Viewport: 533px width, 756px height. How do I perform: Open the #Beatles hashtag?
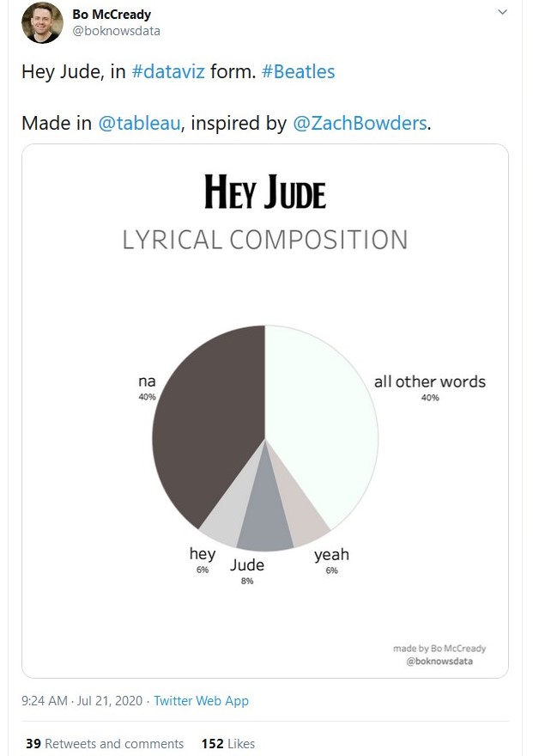[x=300, y=73]
